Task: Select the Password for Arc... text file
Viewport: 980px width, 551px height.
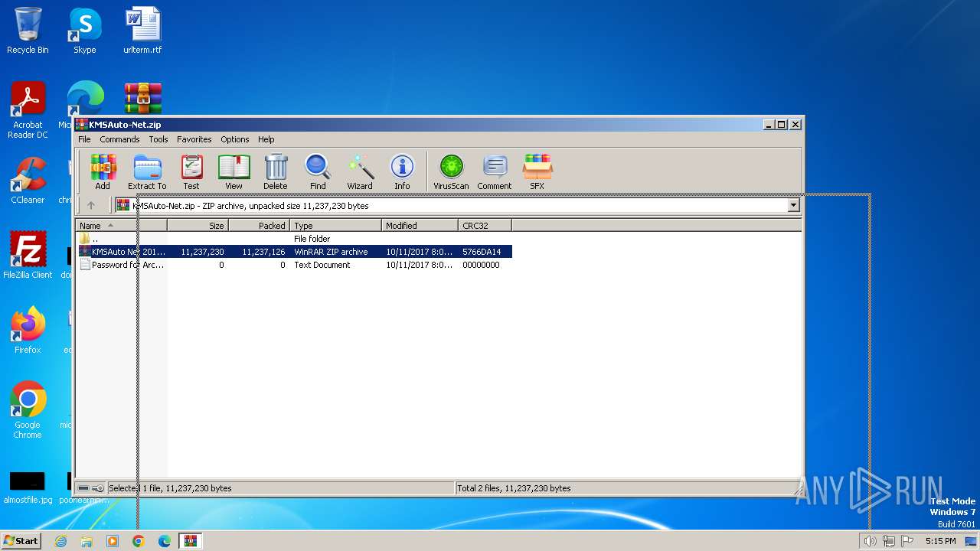Action: (294, 265)
